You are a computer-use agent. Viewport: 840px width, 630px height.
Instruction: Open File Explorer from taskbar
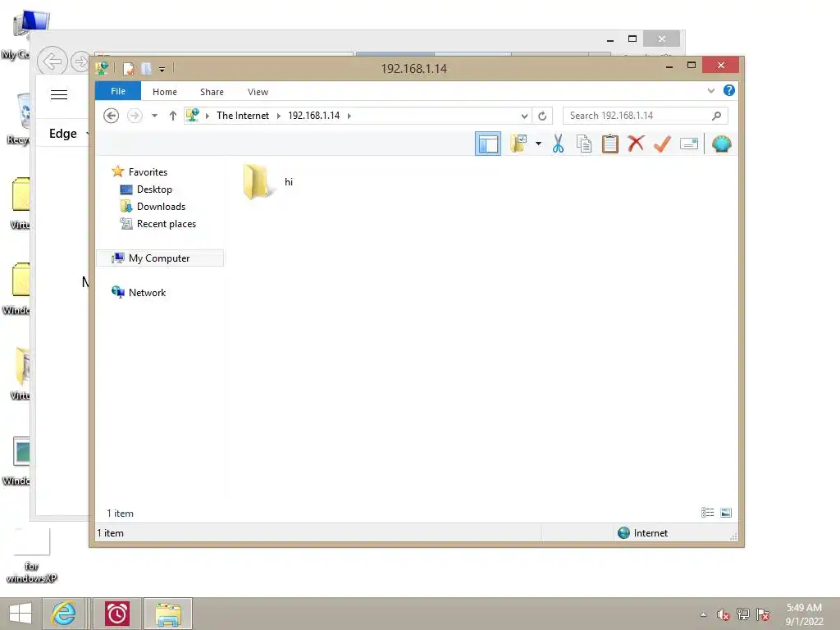(167, 614)
